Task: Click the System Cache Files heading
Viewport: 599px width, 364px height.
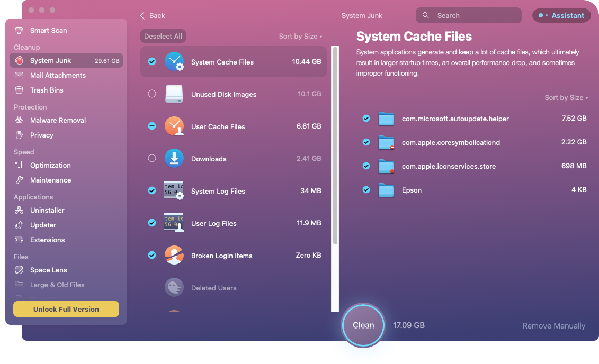Action: pyautogui.click(x=414, y=37)
